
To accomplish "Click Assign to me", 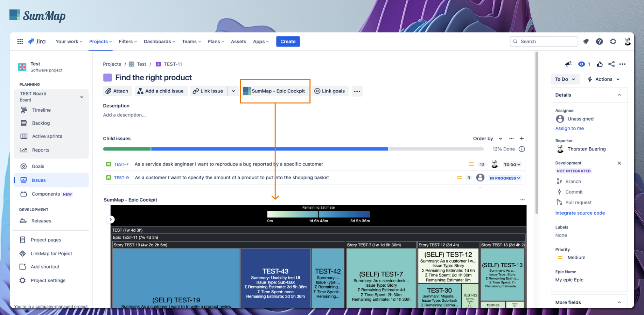I will [569, 128].
